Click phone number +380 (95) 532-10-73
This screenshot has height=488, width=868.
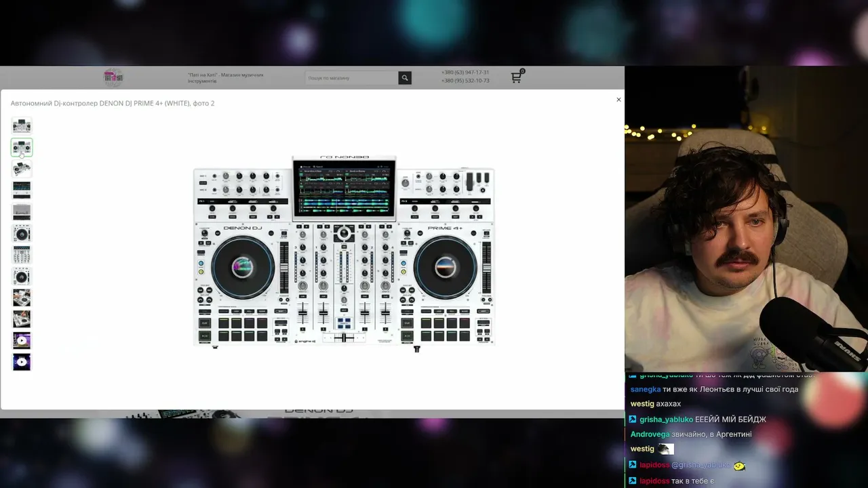(465, 81)
